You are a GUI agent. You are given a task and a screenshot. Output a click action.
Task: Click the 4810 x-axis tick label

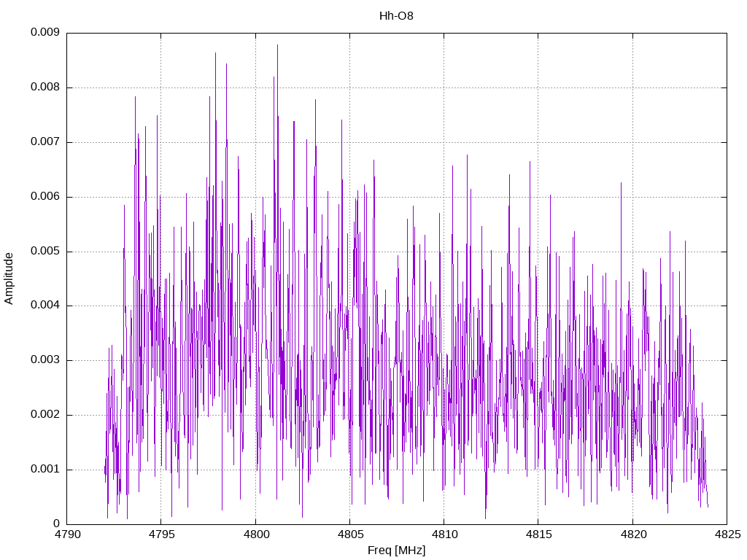[444, 534]
